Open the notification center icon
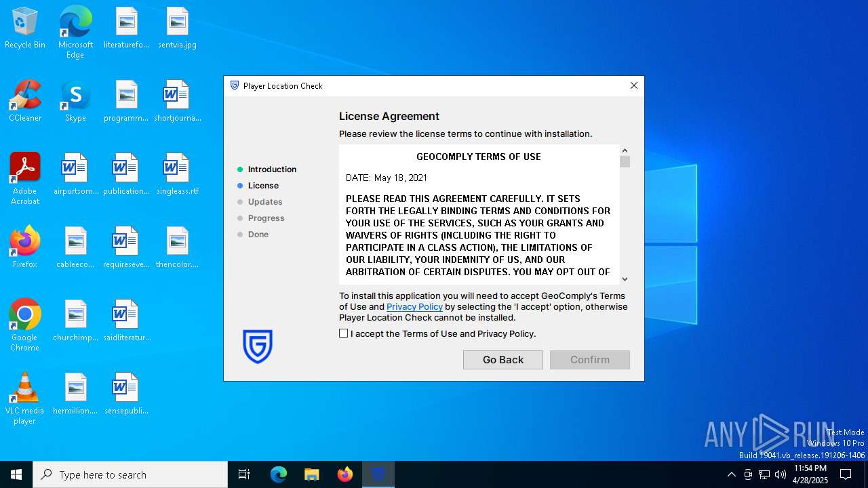Viewport: 868px width, 488px height. 846,474
